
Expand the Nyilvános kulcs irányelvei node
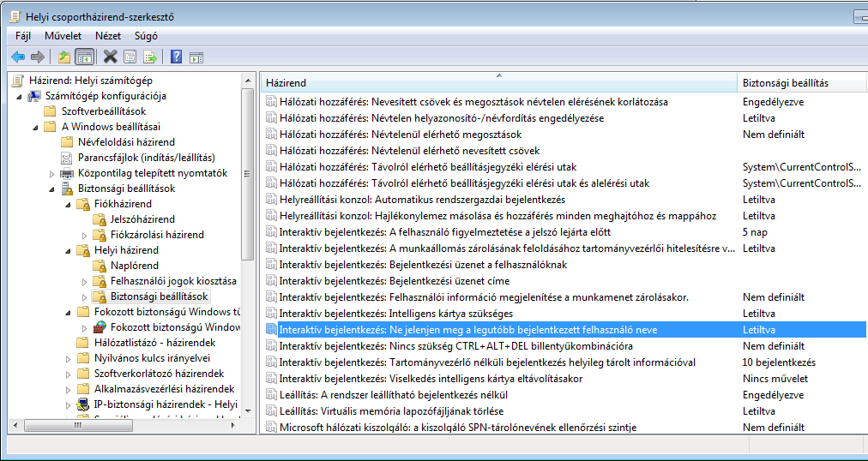pyautogui.click(x=68, y=358)
